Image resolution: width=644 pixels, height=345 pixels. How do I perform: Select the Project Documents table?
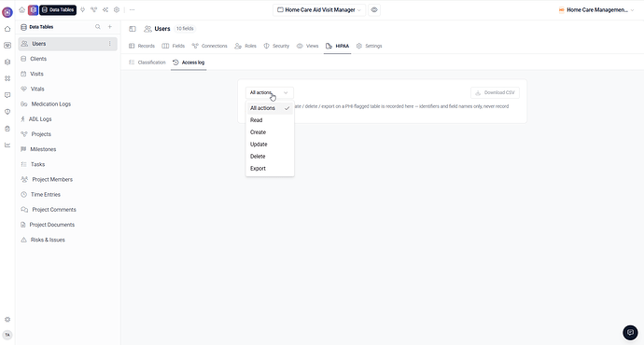click(68, 225)
